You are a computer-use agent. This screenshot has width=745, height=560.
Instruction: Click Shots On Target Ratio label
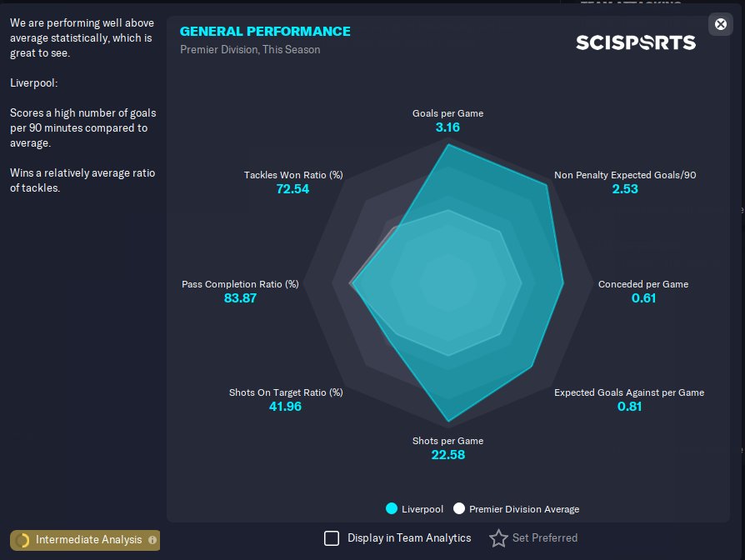(286, 392)
